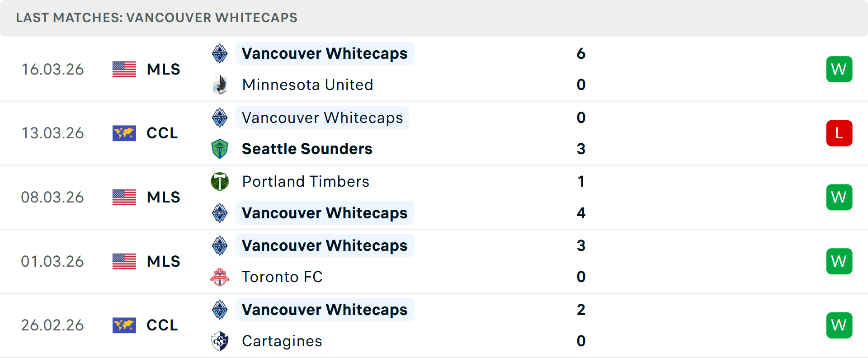Click the CCL world-map icon next to 13.03.26

(124, 133)
